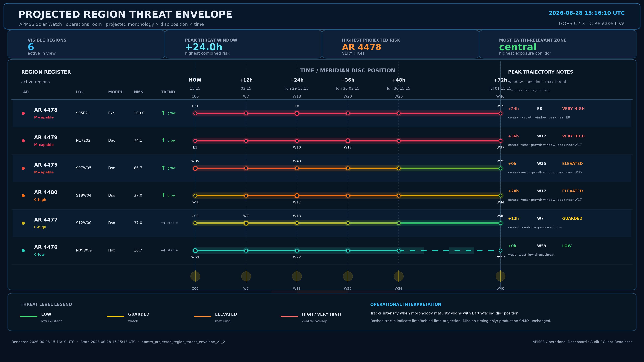
Task: Click the +24h time column header
Action: click(x=297, y=80)
